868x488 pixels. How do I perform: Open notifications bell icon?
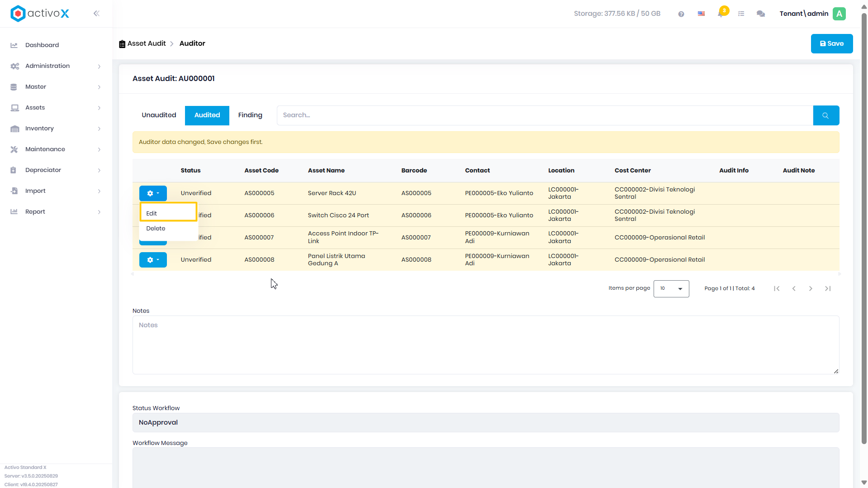click(721, 14)
